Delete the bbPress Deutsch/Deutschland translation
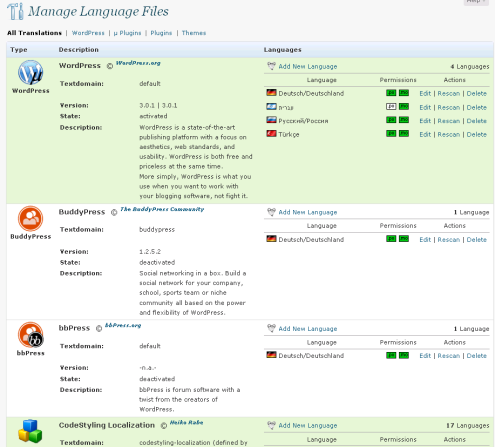 (x=477, y=356)
